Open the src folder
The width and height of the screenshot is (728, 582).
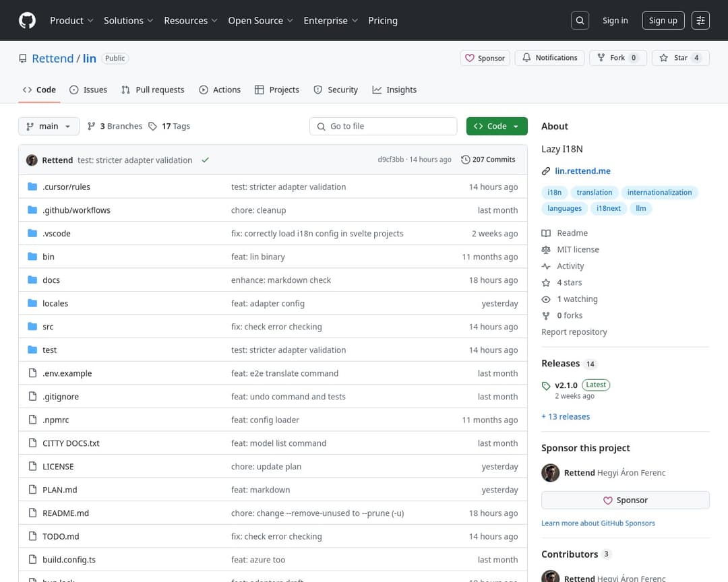tap(48, 327)
